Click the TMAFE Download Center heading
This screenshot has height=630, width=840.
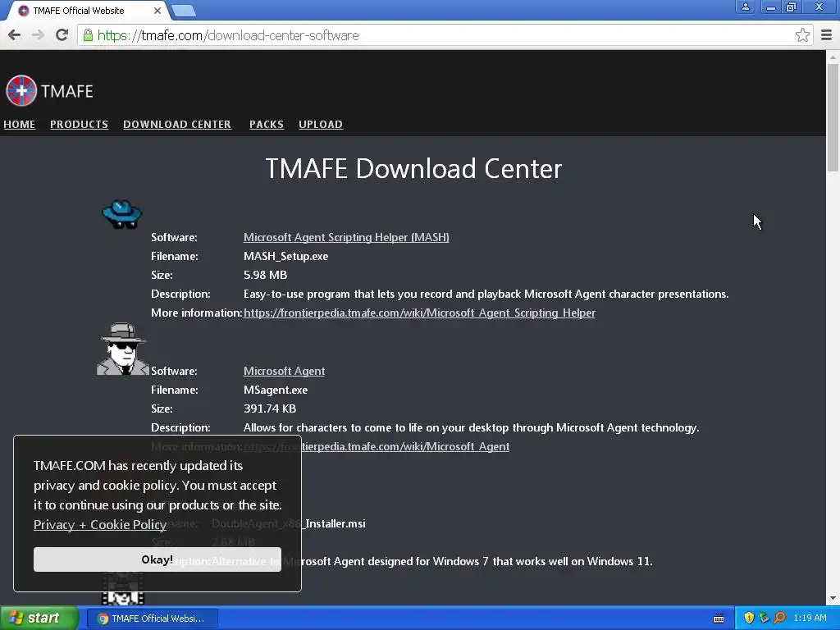pyautogui.click(x=413, y=168)
